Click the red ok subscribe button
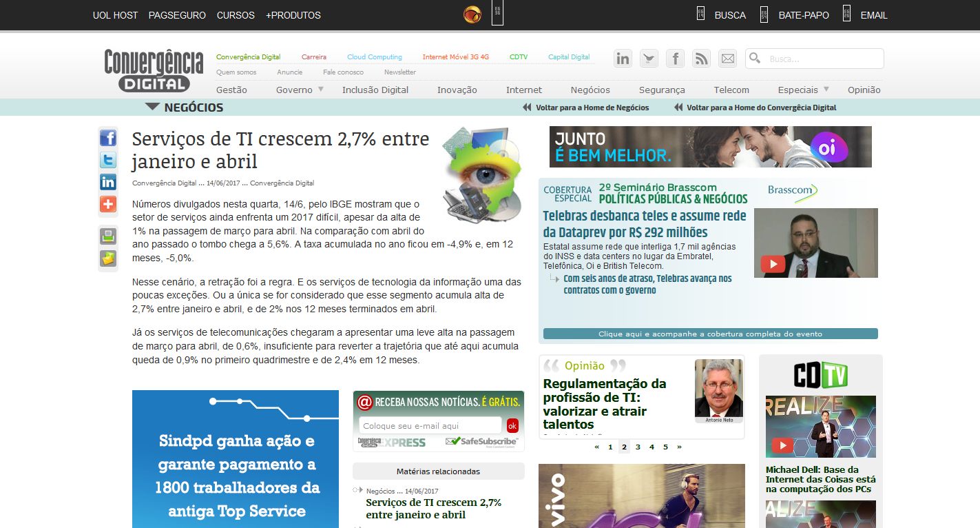980x528 pixels. (x=512, y=425)
